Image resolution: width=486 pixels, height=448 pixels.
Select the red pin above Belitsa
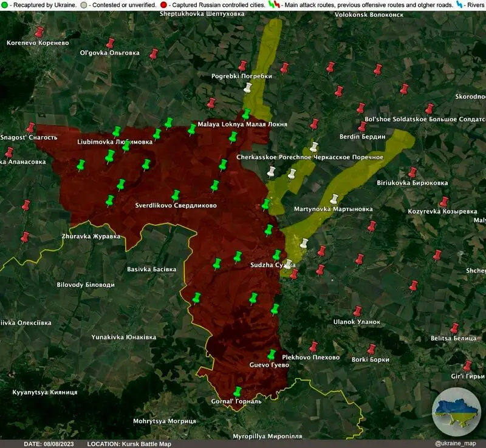pyautogui.click(x=454, y=328)
